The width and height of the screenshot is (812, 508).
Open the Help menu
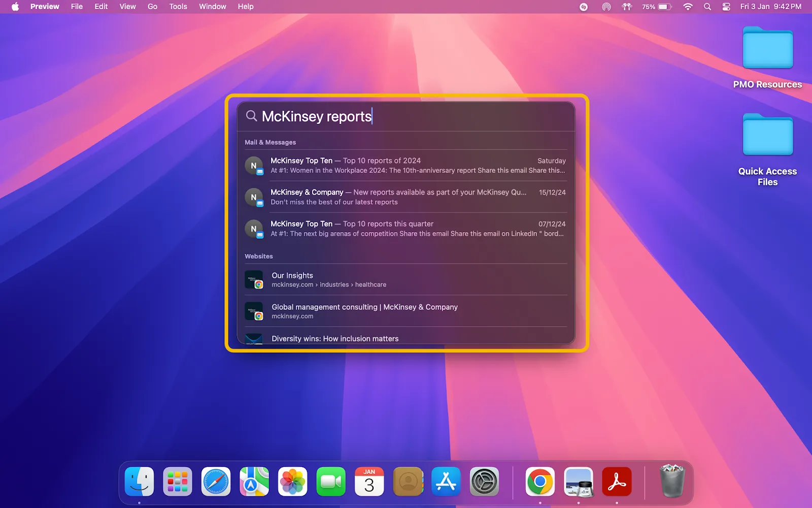click(x=246, y=7)
